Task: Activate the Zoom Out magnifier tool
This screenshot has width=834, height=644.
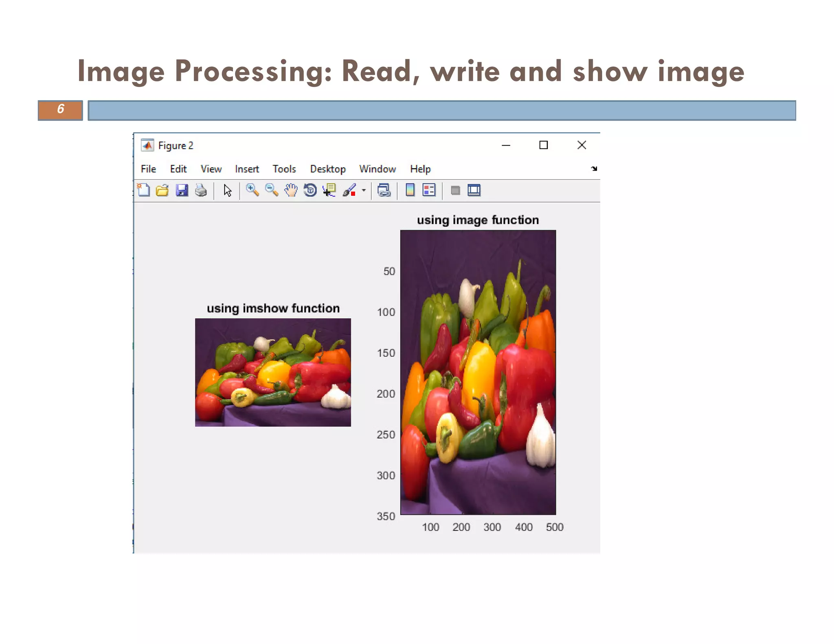Action: 272,190
